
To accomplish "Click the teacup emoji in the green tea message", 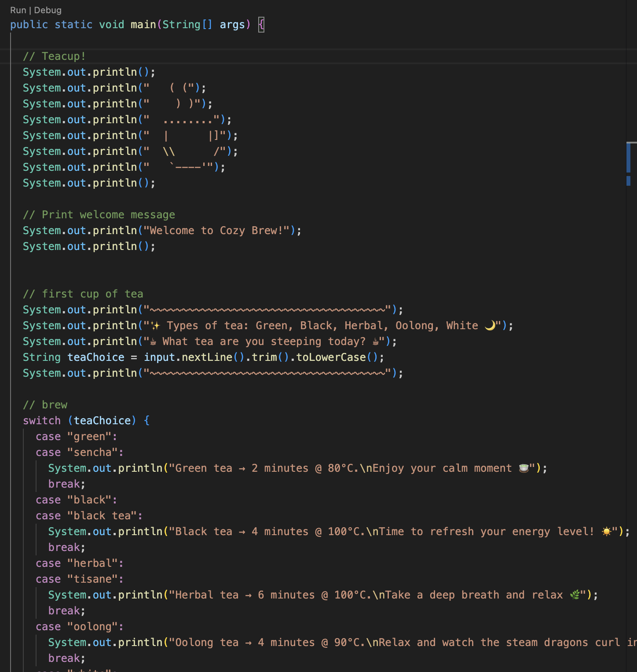I will click(524, 468).
